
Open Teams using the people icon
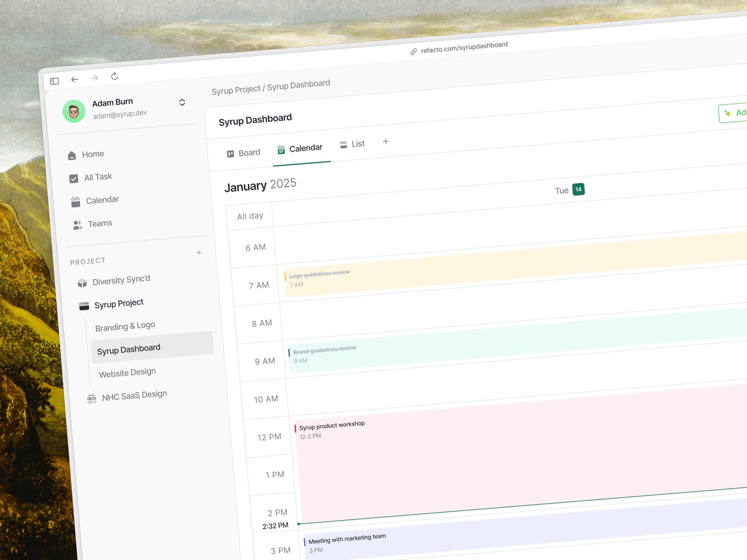[x=77, y=224]
